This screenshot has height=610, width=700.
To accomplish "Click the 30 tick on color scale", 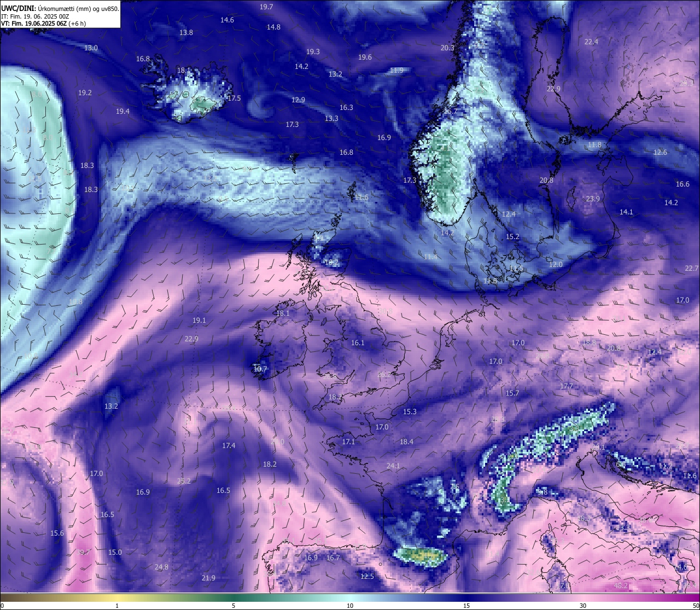I will [x=583, y=606].
